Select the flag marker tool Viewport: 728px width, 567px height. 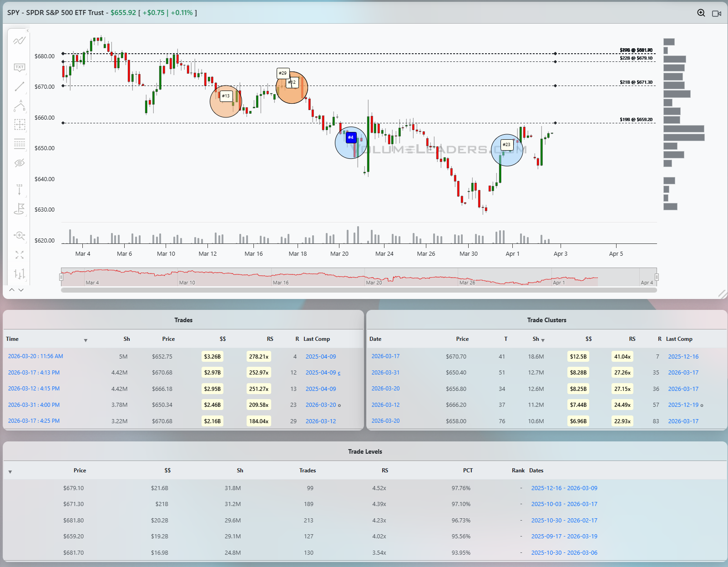19,209
